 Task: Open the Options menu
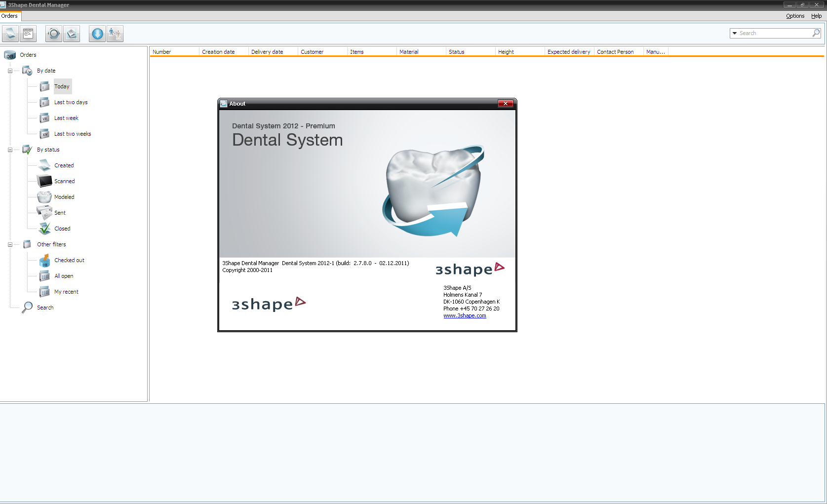pyautogui.click(x=795, y=16)
